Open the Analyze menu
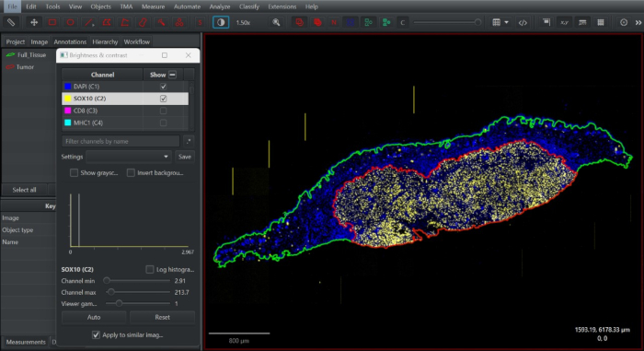The height and width of the screenshot is (351, 644). click(220, 6)
